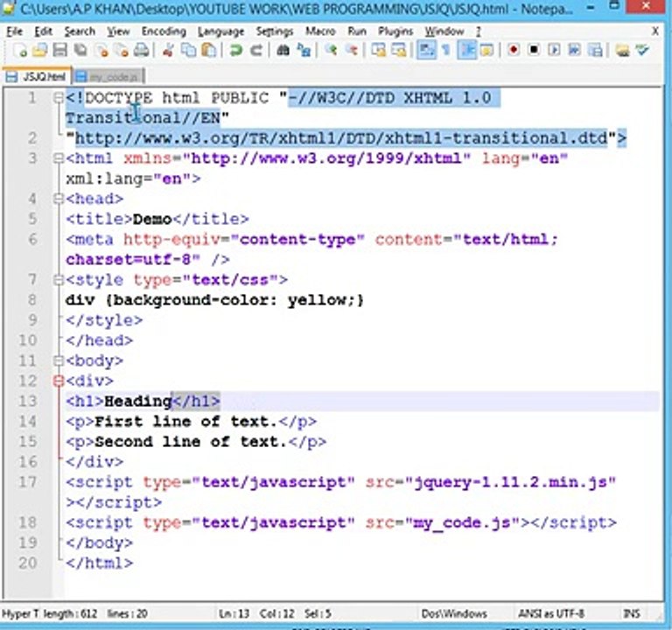Undo the last edit with the green arrow
The image size is (672, 630).
pyautogui.click(x=235, y=51)
